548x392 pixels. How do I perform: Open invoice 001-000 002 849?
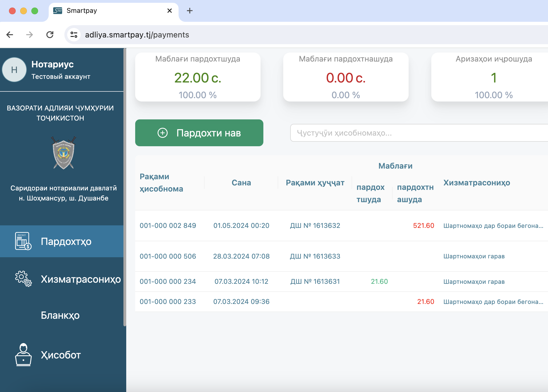pos(168,226)
